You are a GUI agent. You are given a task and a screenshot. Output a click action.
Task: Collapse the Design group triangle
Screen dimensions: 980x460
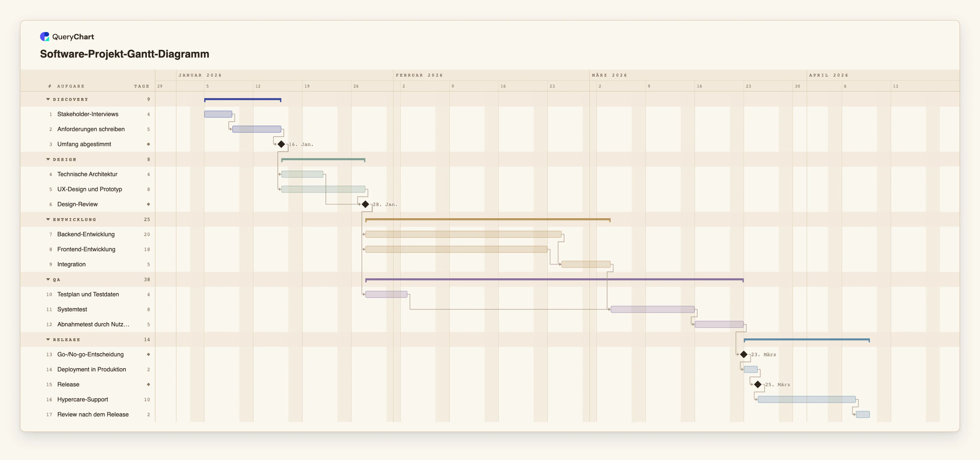click(x=48, y=159)
